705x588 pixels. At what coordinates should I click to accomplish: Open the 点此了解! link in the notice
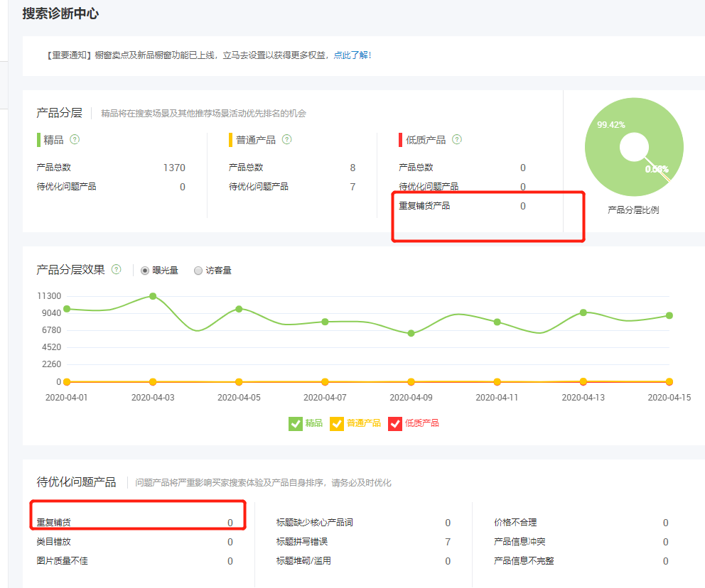(x=352, y=55)
